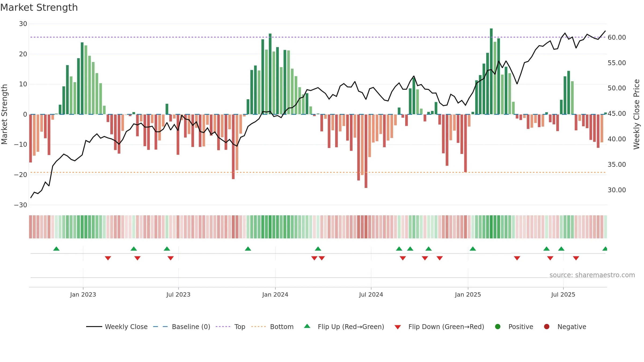Toggle the Top legend entry
Screen dimensions: 644x362
[x=230, y=327]
